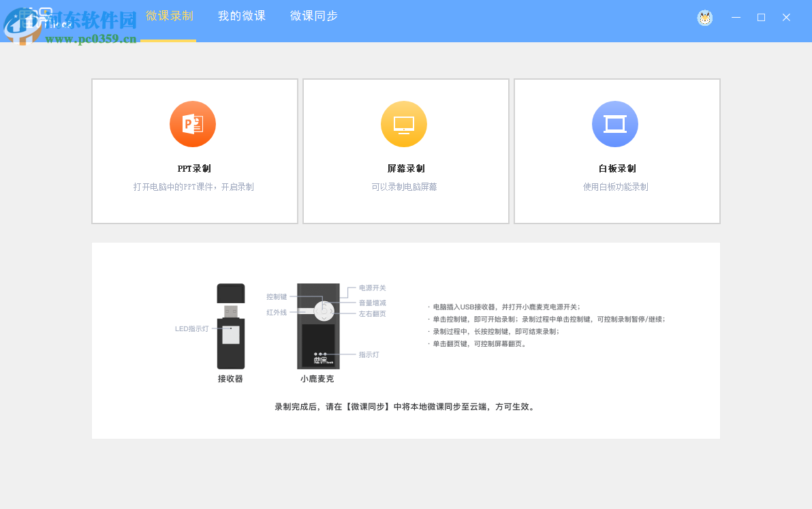Click the mLook app logo top-left

[34, 18]
